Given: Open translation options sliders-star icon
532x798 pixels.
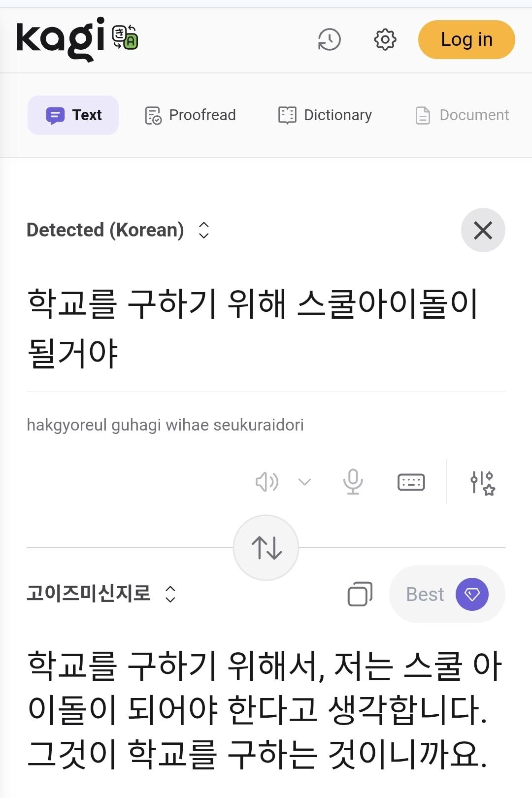Looking at the screenshot, I should (x=482, y=482).
